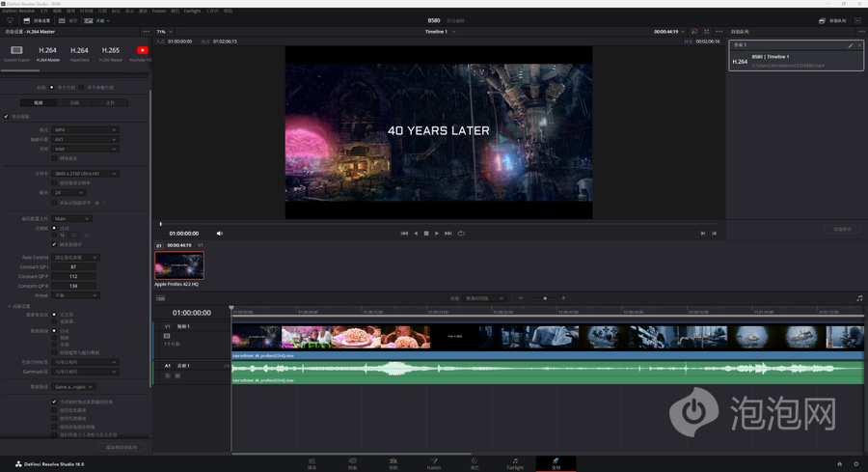This screenshot has height=472, width=868.
Task: Open the format dropdown showing MP4
Action: tap(85, 129)
